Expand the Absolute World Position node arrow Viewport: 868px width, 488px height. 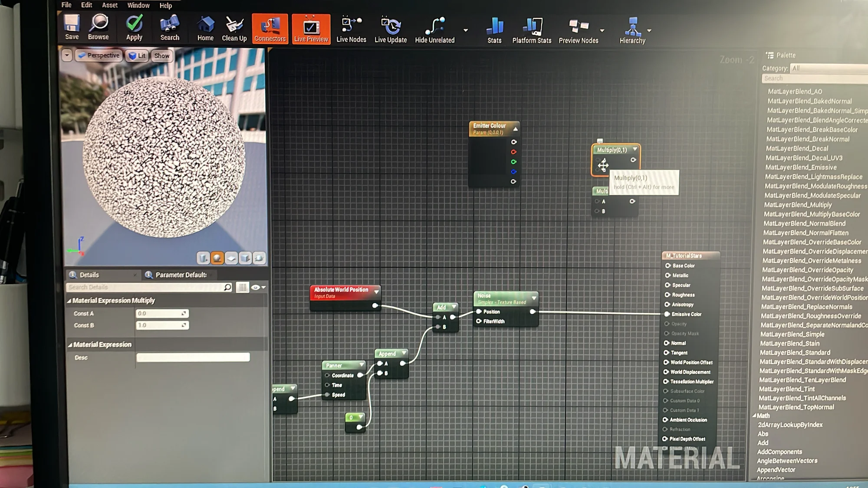click(x=376, y=292)
